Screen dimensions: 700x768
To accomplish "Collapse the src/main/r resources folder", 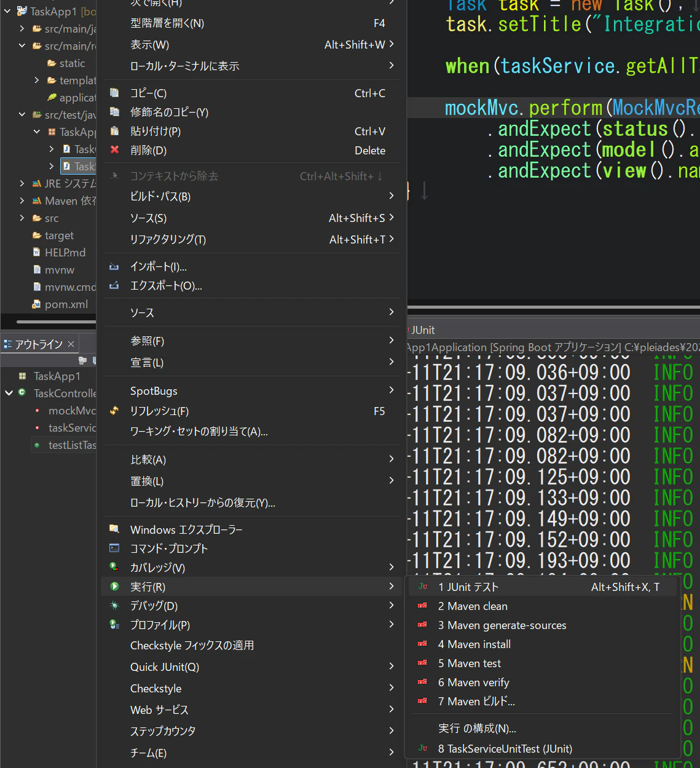I will [x=22, y=46].
